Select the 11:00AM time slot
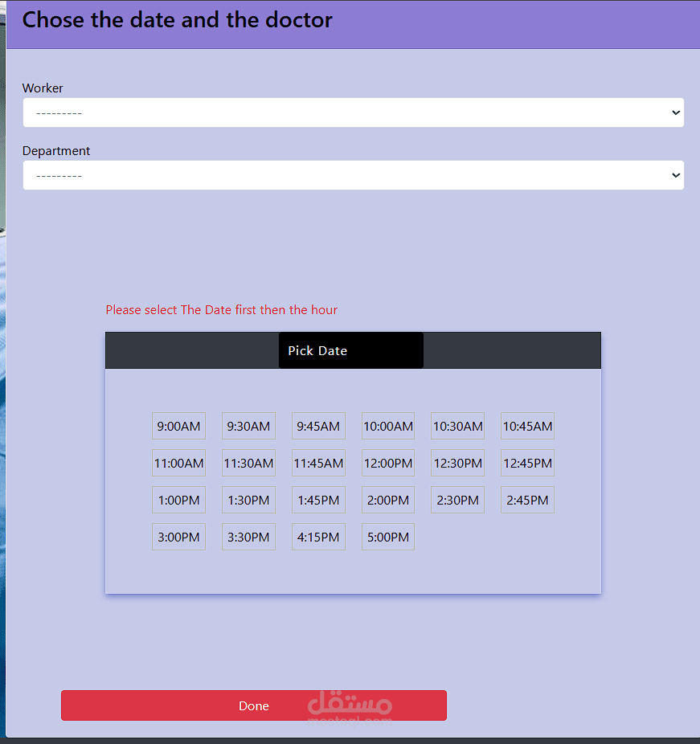This screenshot has width=700, height=744. click(x=179, y=463)
